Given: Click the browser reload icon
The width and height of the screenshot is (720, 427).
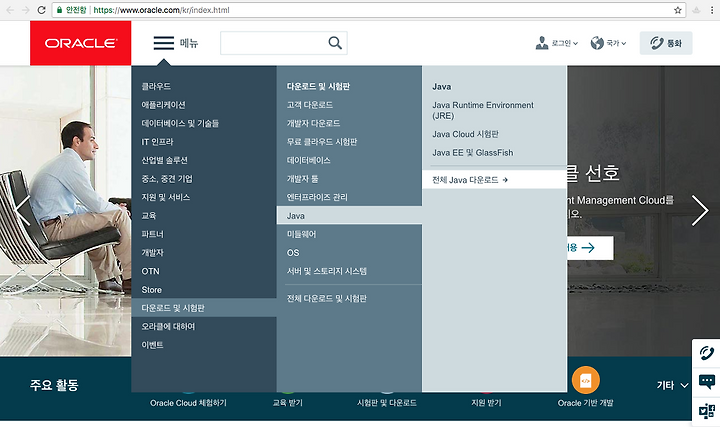Looking at the screenshot, I should tap(41, 10).
